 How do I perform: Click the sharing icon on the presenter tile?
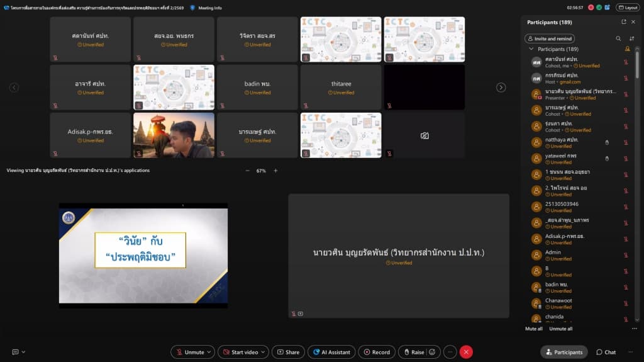(301, 314)
